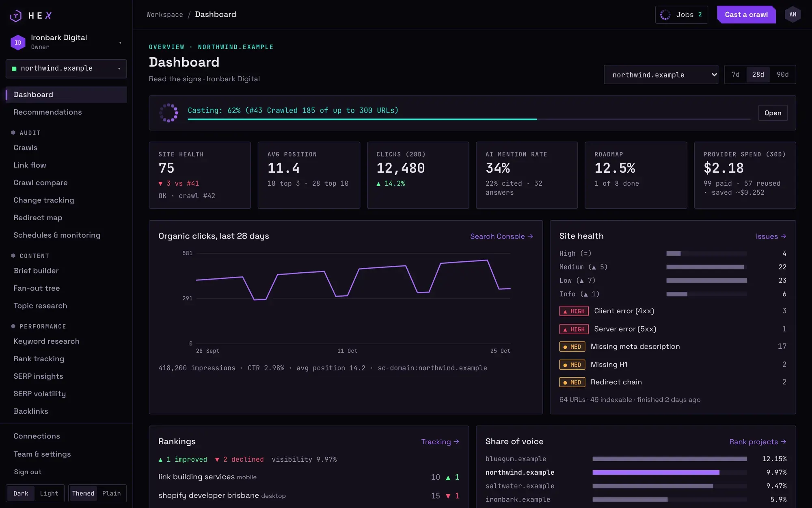Open the AM user avatar

793,15
